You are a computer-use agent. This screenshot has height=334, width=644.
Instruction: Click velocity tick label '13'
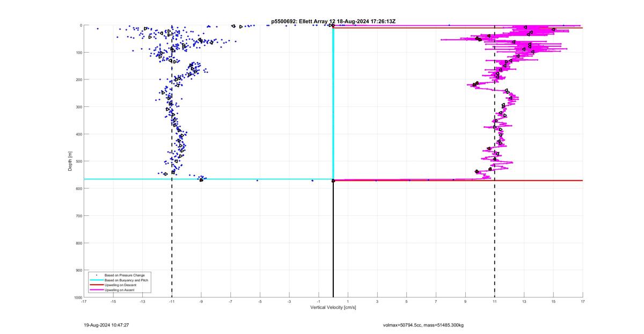point(524,302)
